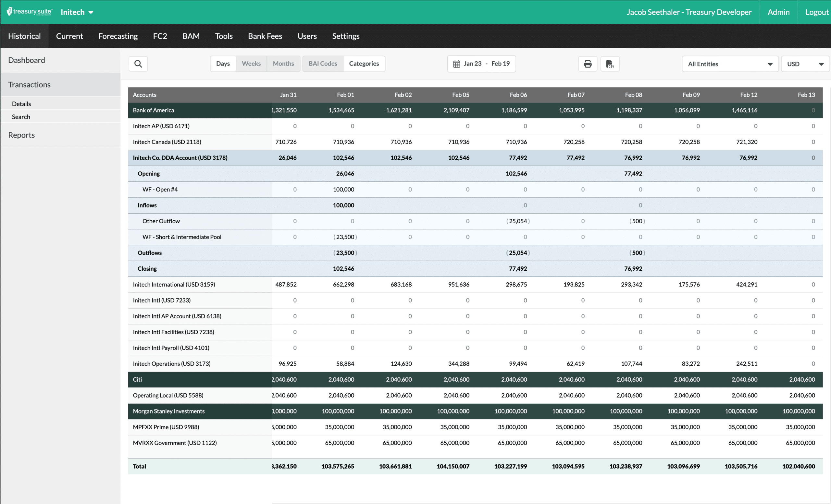Go to Dashboard in the sidebar
This screenshot has width=831, height=504.
[60, 60]
